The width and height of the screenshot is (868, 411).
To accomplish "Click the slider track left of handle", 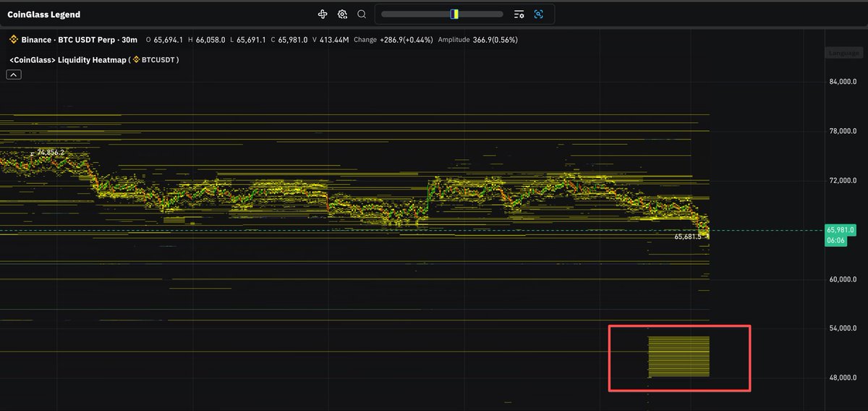I will coord(415,14).
